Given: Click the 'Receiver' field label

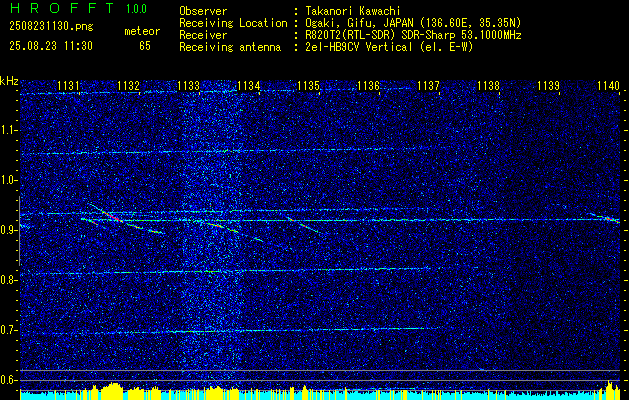Looking at the screenshot, I should [203, 35].
